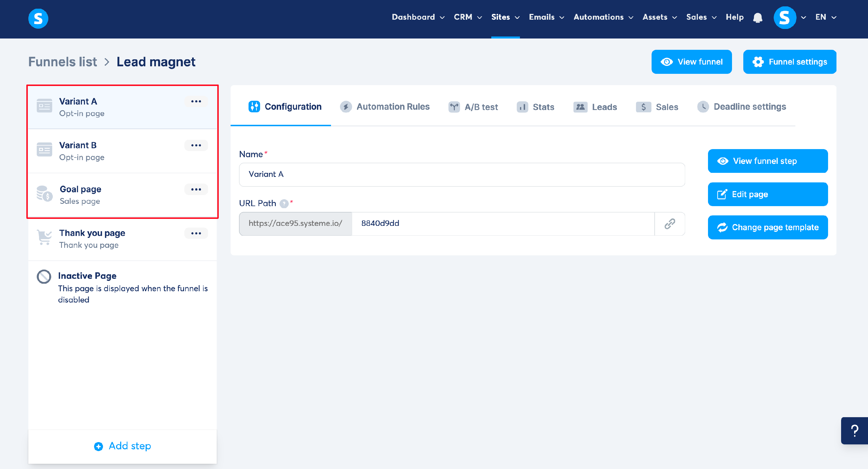Expand the profile chevron next to avatar
The height and width of the screenshot is (469, 868).
[804, 18]
